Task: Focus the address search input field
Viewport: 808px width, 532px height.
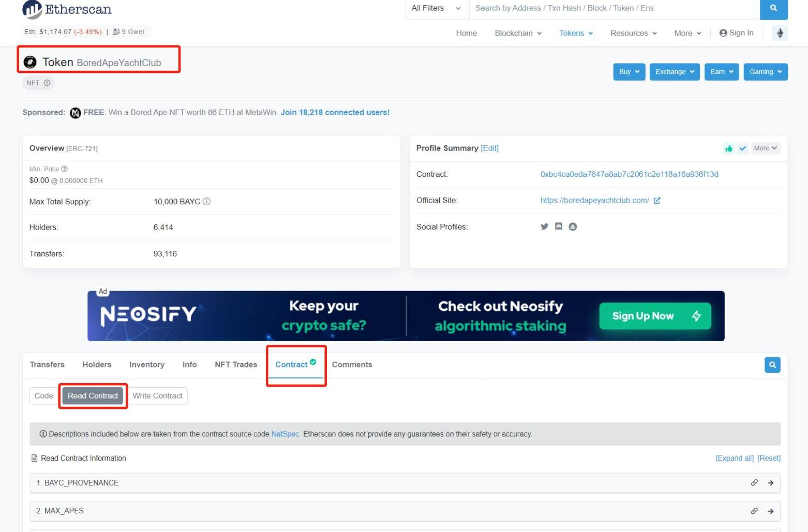Action: 614,8
